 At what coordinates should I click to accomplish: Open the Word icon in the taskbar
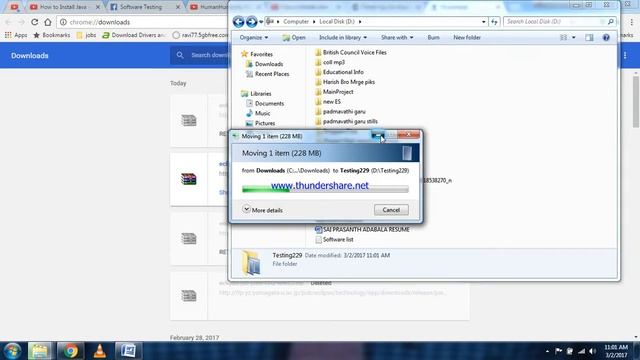pos(128,351)
